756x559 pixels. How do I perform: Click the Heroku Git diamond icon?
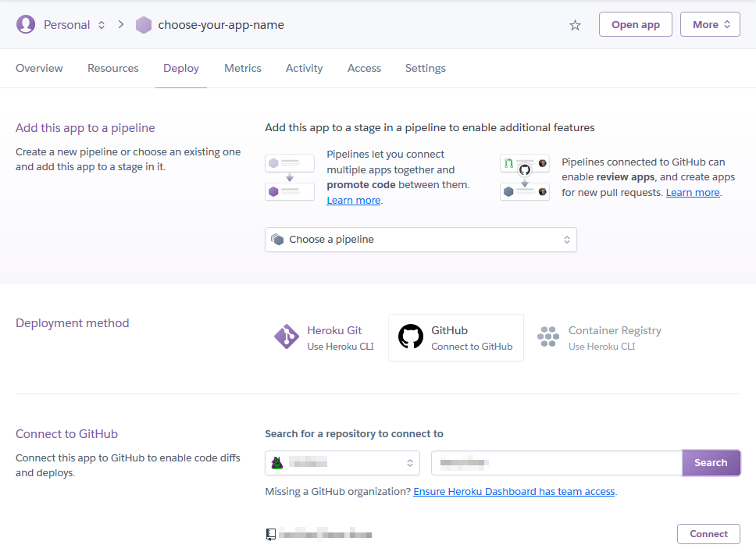coord(287,336)
